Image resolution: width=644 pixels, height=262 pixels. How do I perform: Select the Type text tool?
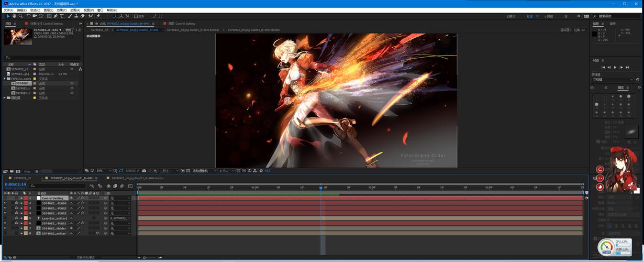click(x=62, y=16)
